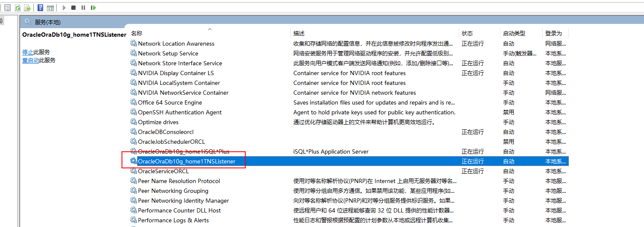
Task: Sort by the 名称 column header
Action: [x=137, y=33]
